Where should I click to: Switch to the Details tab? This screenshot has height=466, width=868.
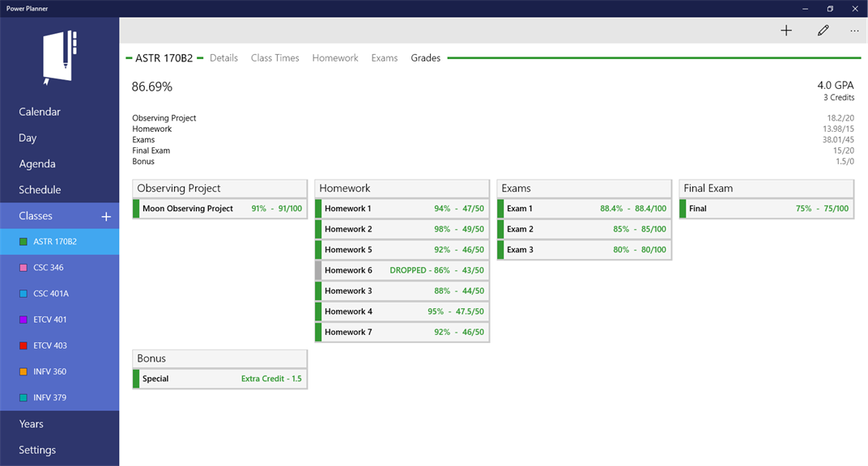pyautogui.click(x=223, y=57)
